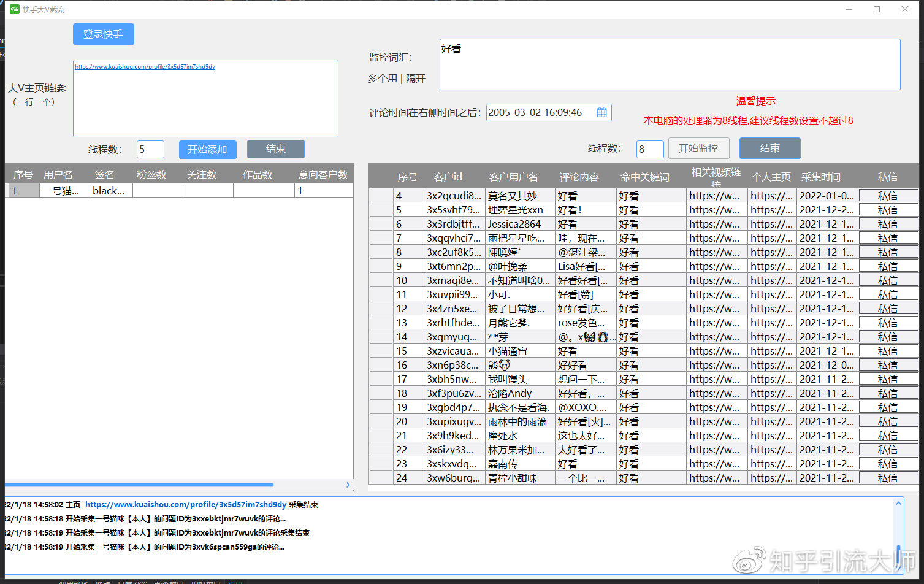924x584 pixels.
Task: Click the up arrow of the log scrollbar
Action: (x=898, y=504)
